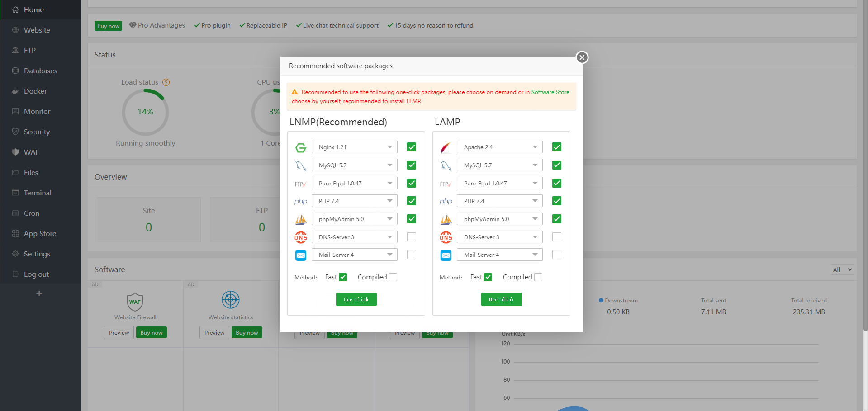This screenshot has height=411, width=868.
Task: Click the DNS-Server icon in LAMP
Action: point(446,237)
